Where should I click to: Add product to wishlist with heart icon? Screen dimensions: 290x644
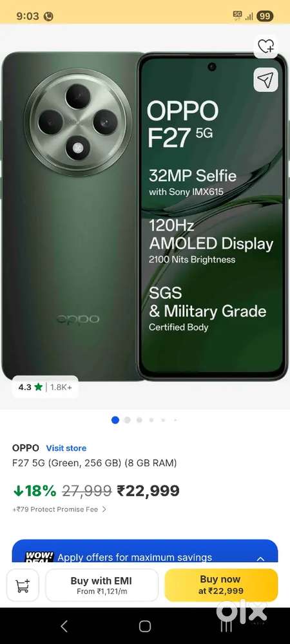(266, 46)
